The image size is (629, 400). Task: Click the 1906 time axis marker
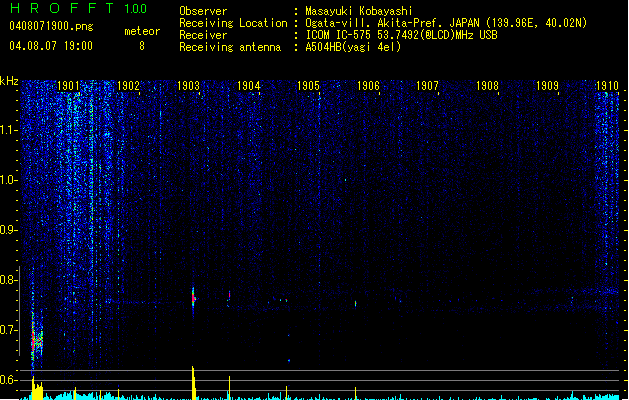(x=368, y=86)
